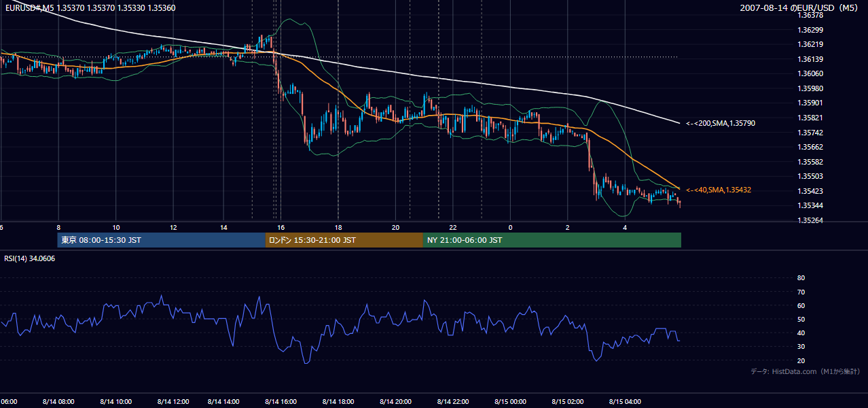Viewport: 868px width, 408px height.
Task: Click price axis value 1.35582
Action: pyautogui.click(x=809, y=162)
